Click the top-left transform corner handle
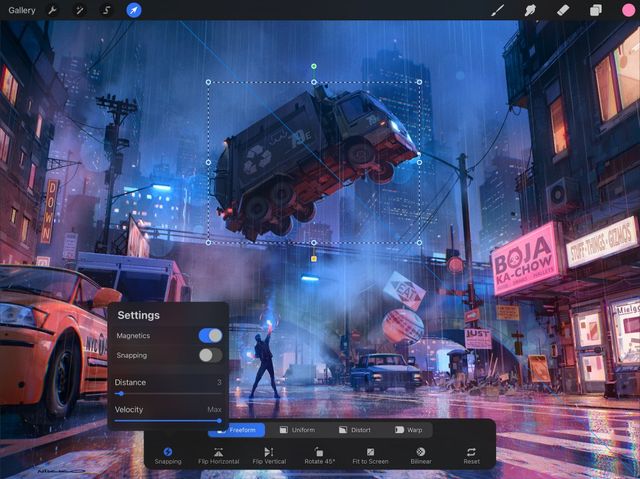Viewport: 640px width, 479px height. (x=208, y=82)
